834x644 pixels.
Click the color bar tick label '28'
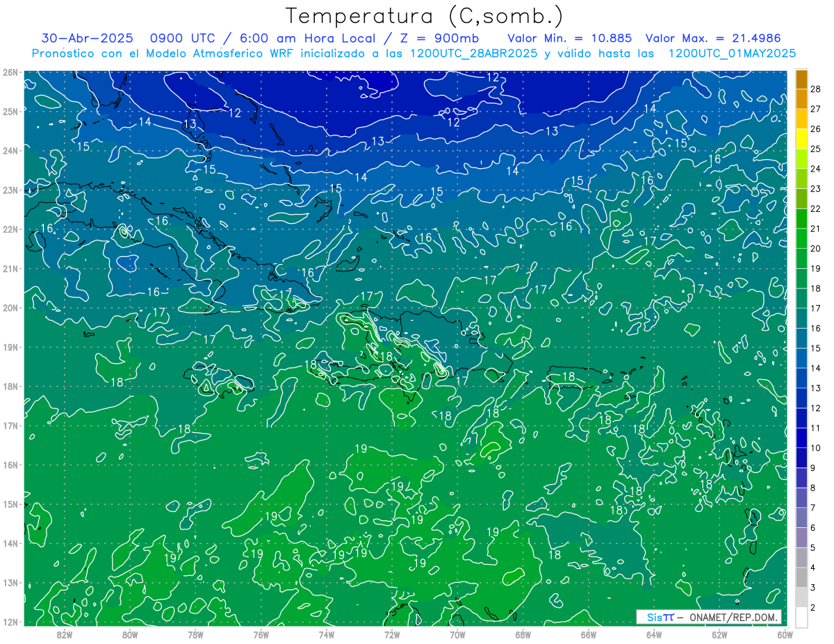(816, 89)
